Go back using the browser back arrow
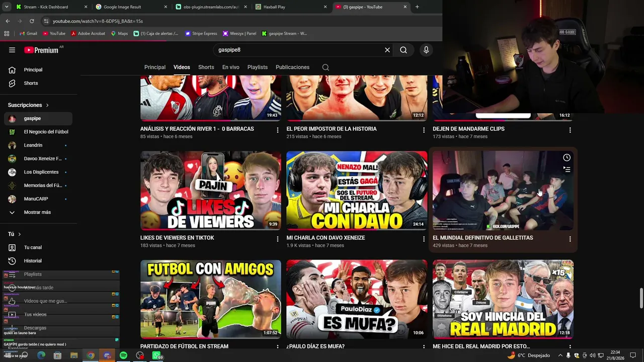The height and width of the screenshot is (362, 644). point(8,21)
